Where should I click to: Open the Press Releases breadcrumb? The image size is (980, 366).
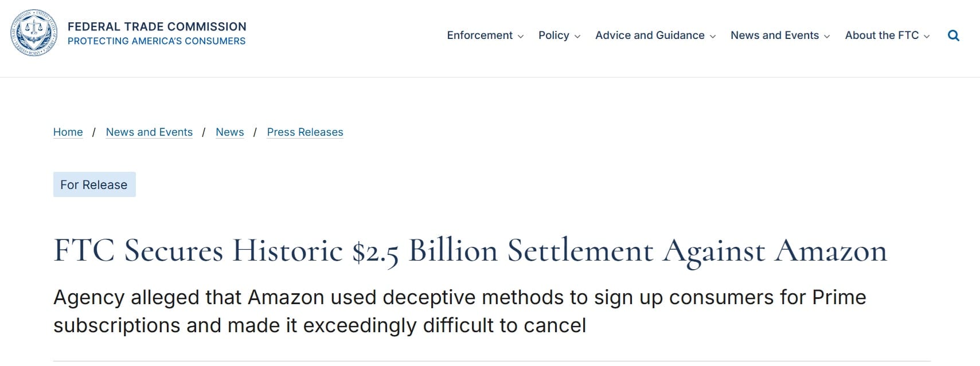[304, 132]
